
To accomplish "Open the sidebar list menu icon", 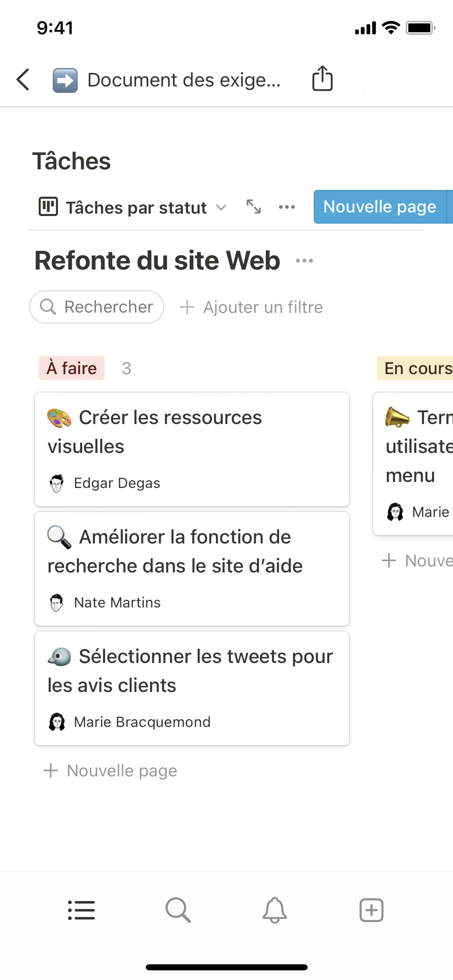I will point(81,910).
